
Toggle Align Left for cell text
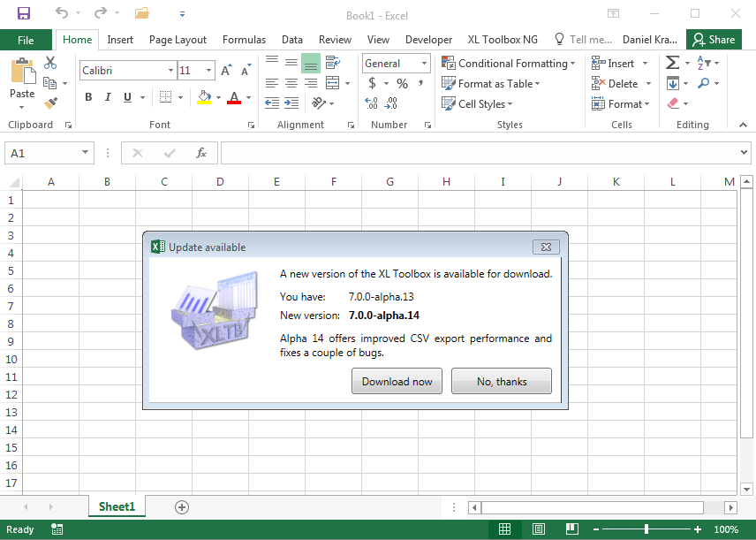click(x=272, y=83)
